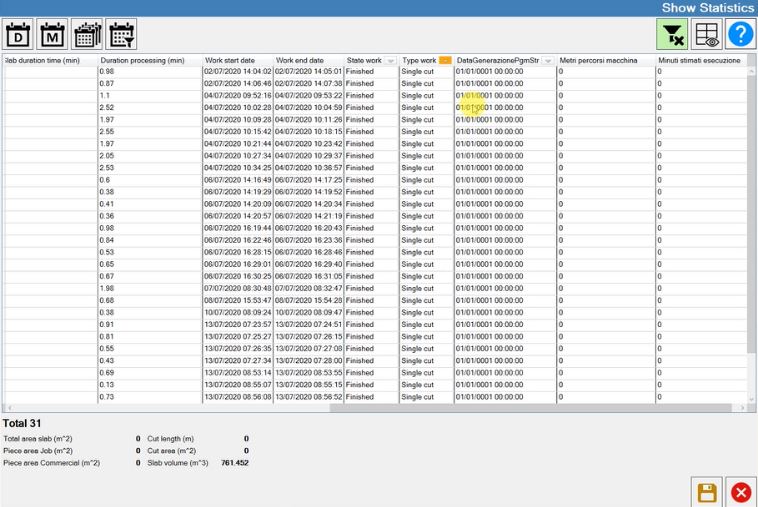Close the statistics window with red X
The image size is (758, 507).
click(x=741, y=493)
